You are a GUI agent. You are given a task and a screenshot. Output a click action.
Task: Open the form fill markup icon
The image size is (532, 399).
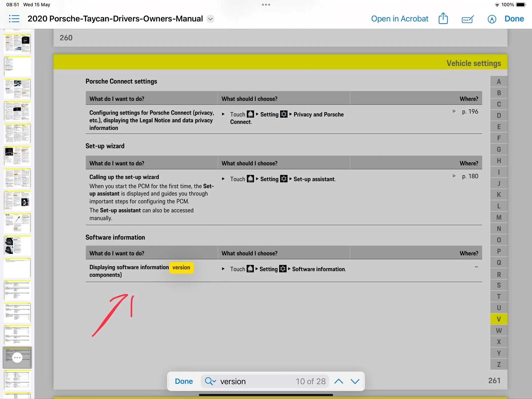coord(468,19)
